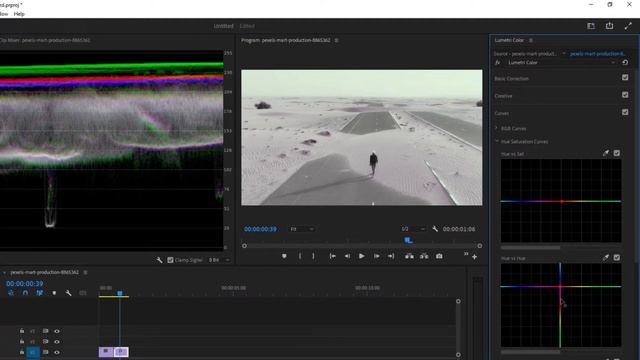
Task: Select the Audio Clip Mixer tab
Action: click(x=45, y=40)
